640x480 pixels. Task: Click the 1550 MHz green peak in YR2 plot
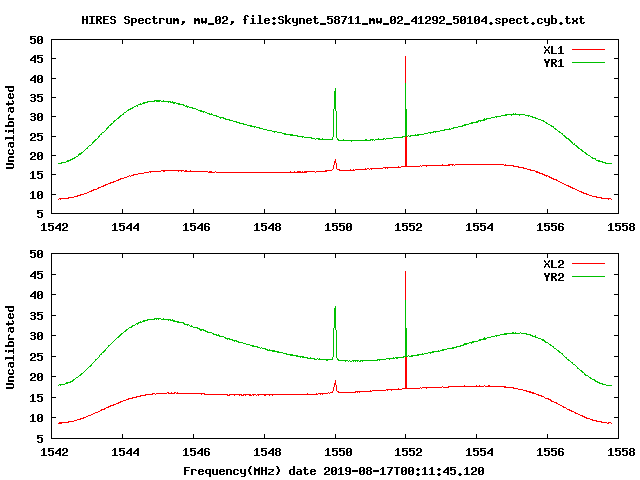pyautogui.click(x=335, y=333)
